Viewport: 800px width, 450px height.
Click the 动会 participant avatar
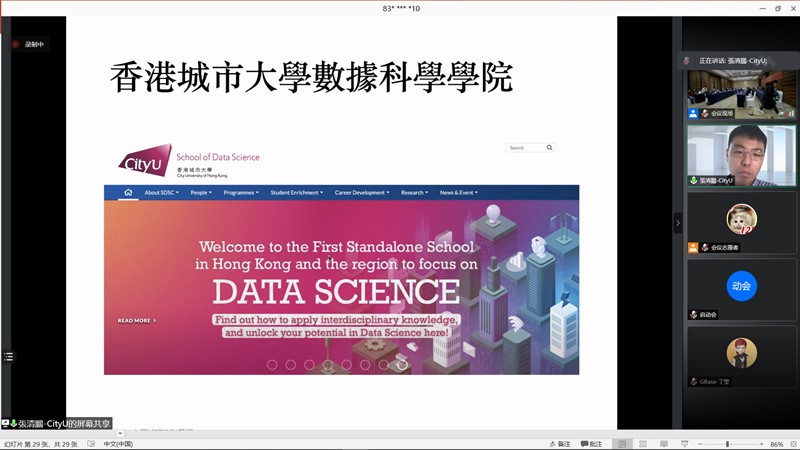[741, 286]
